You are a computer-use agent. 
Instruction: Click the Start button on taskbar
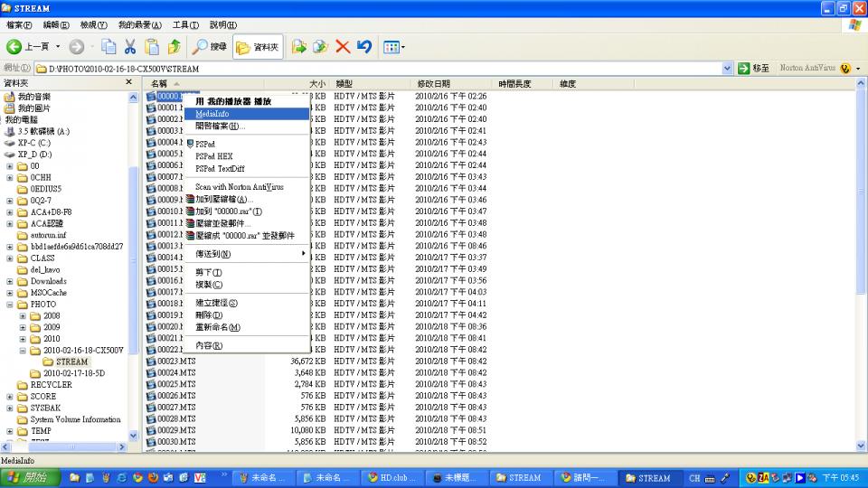pos(31,477)
